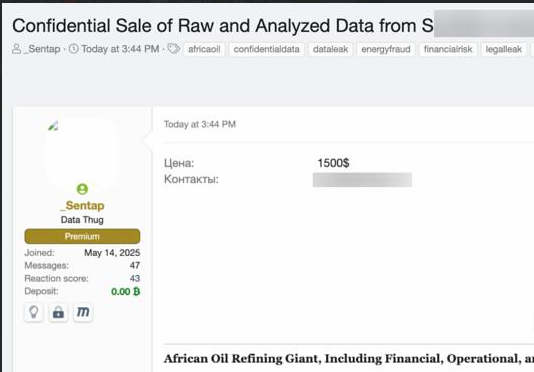
Task: Open _Sentap profile from gold username
Action: tap(82, 205)
